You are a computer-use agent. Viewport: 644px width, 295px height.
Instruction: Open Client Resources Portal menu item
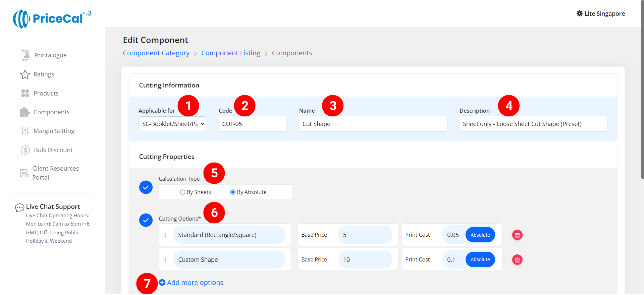(x=55, y=173)
